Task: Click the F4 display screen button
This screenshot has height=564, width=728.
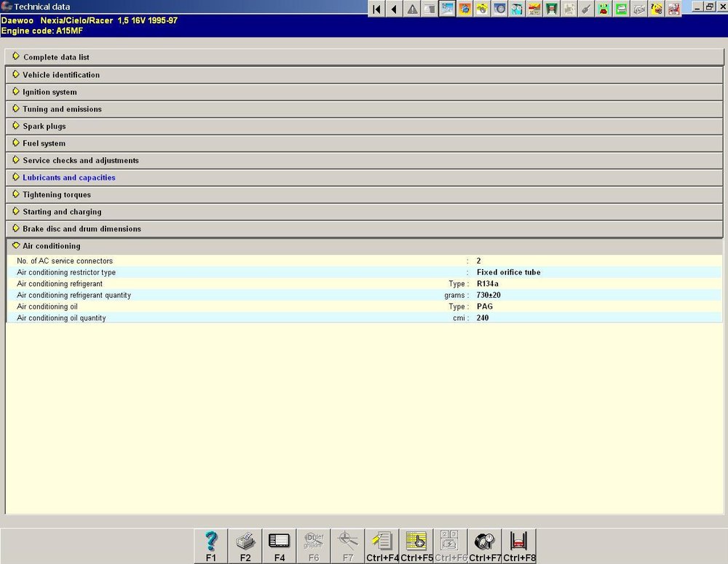Action: click(x=279, y=546)
